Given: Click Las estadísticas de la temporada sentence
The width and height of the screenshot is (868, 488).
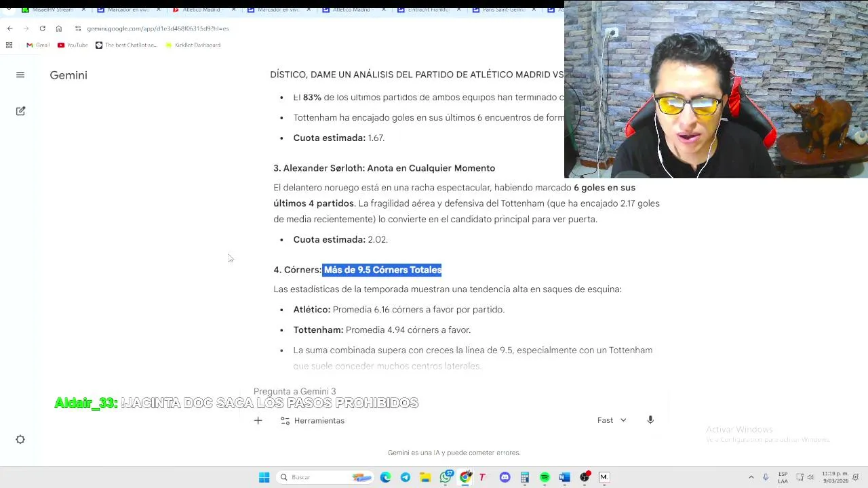Looking at the screenshot, I should [448, 289].
